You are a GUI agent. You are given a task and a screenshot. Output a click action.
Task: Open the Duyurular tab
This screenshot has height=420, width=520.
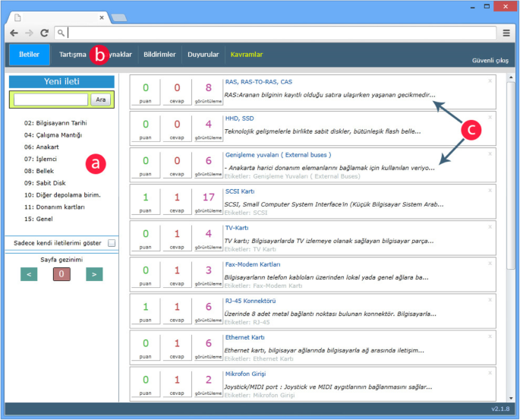click(203, 55)
